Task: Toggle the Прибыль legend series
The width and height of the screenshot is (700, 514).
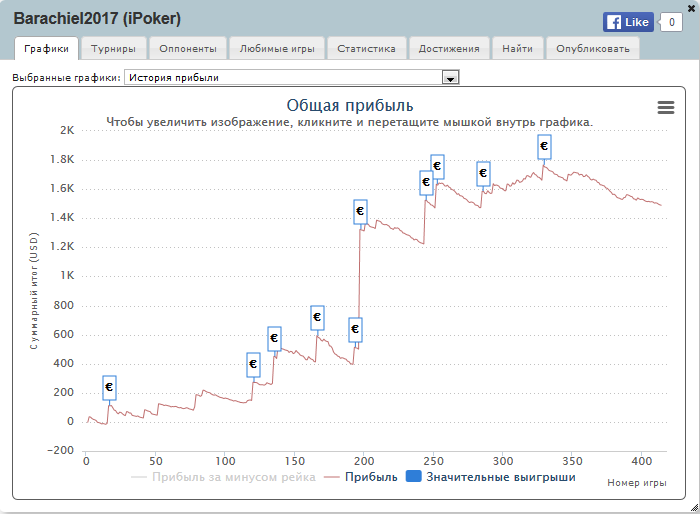Action: 361,477
